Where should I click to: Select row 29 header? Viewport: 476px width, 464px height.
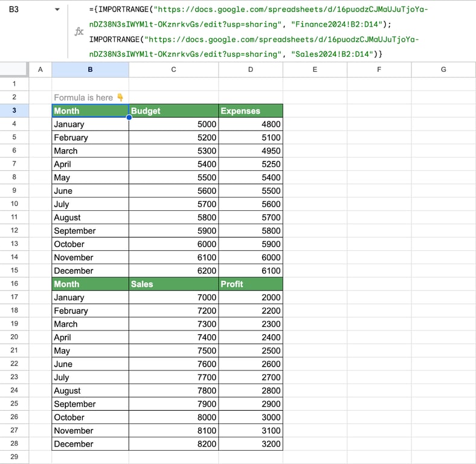(x=14, y=457)
